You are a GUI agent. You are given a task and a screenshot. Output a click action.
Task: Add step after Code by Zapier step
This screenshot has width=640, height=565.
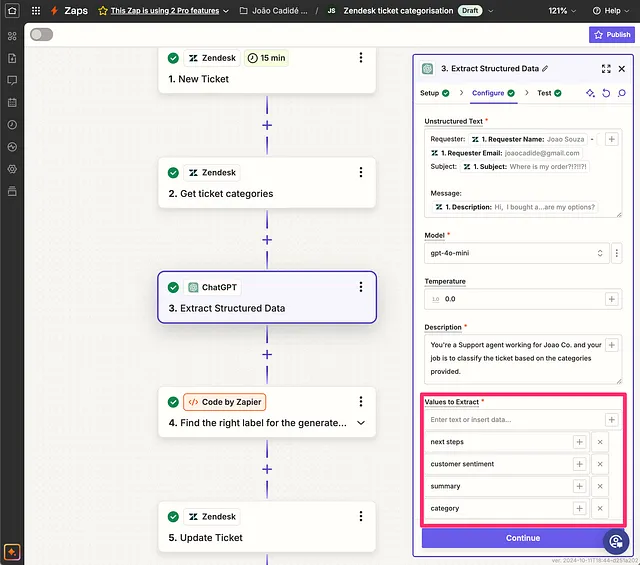pyautogui.click(x=267, y=469)
